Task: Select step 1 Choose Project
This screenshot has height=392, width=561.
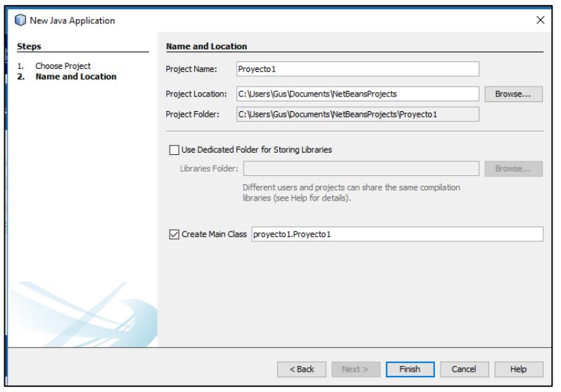Action: (x=63, y=66)
